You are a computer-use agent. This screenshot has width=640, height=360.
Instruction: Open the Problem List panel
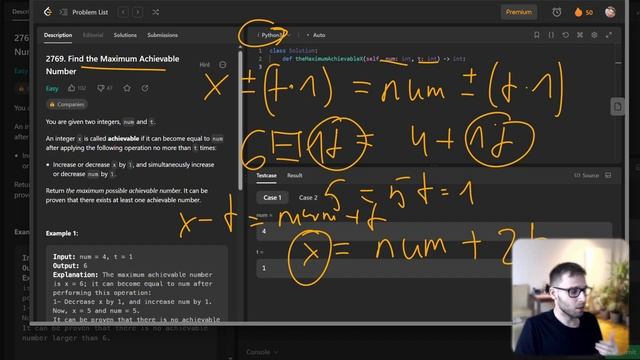point(84,12)
